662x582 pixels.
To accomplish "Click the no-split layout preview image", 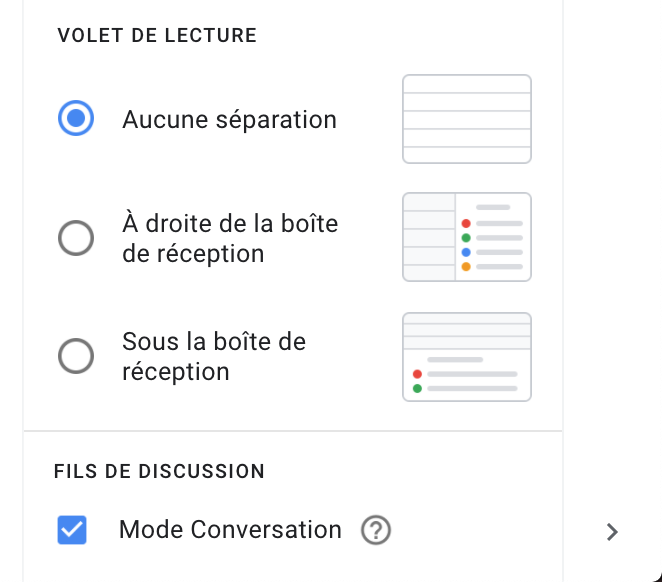I will (x=467, y=119).
